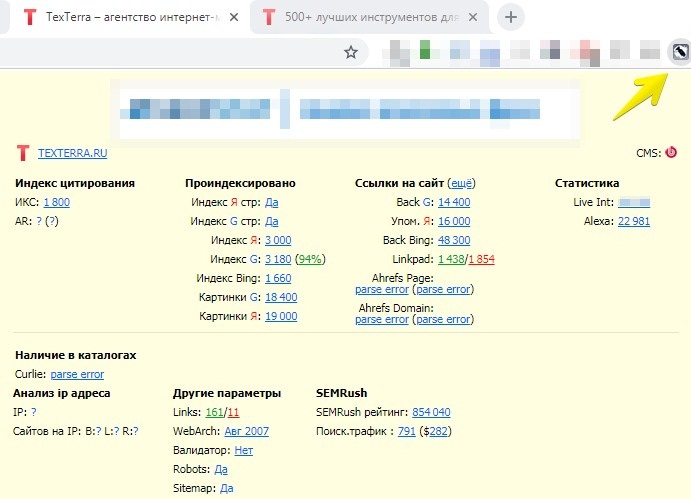Click the Проиндексировано heading
Screen dimensions: 691x499
pyautogui.click(x=240, y=183)
